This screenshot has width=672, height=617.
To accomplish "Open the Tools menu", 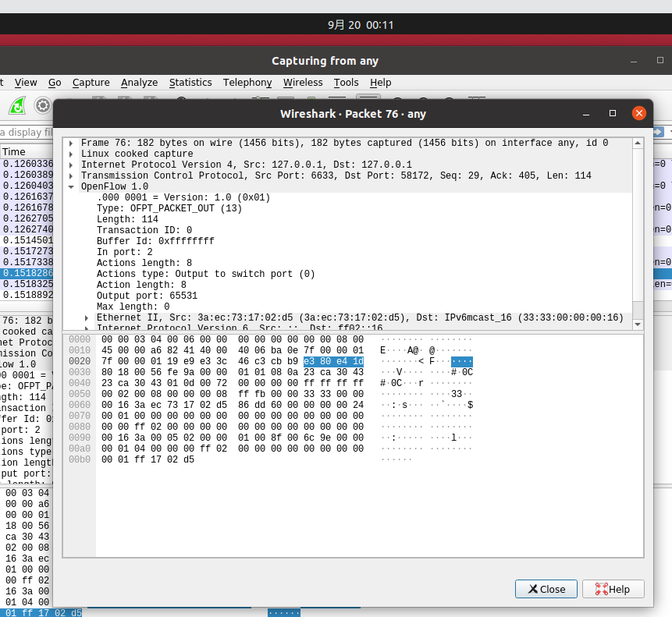I will click(x=346, y=82).
